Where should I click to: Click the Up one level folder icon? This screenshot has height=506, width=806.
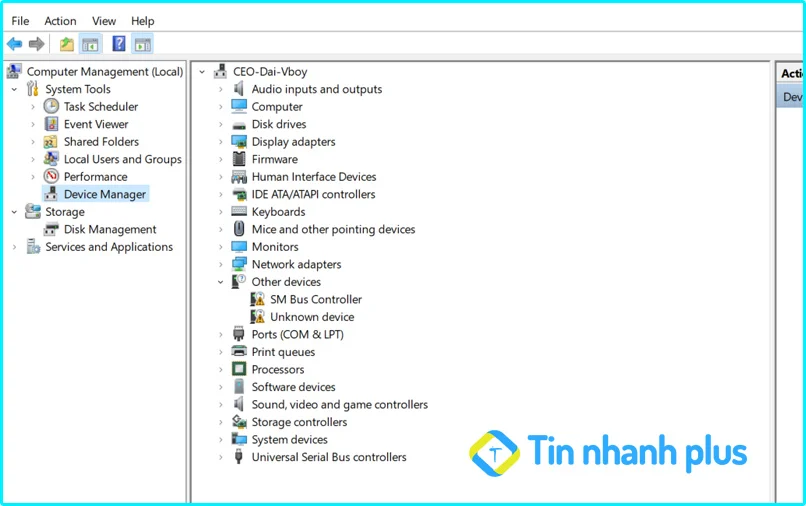point(67,44)
